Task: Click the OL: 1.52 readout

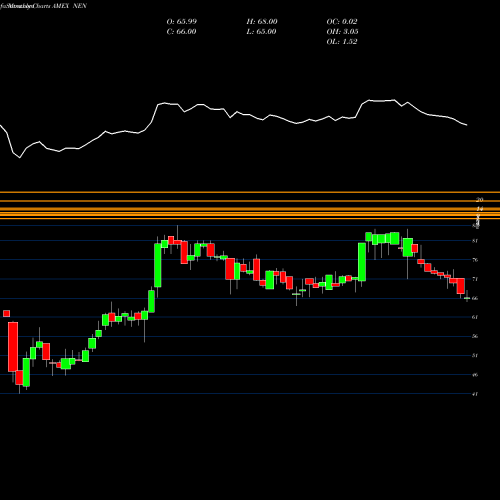Action: pyautogui.click(x=342, y=42)
